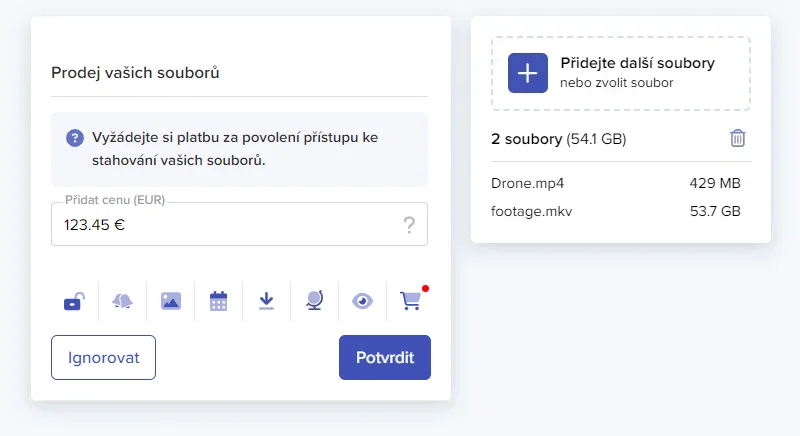Open the notification bells option
The height and width of the screenshot is (436, 800).
[122, 300]
